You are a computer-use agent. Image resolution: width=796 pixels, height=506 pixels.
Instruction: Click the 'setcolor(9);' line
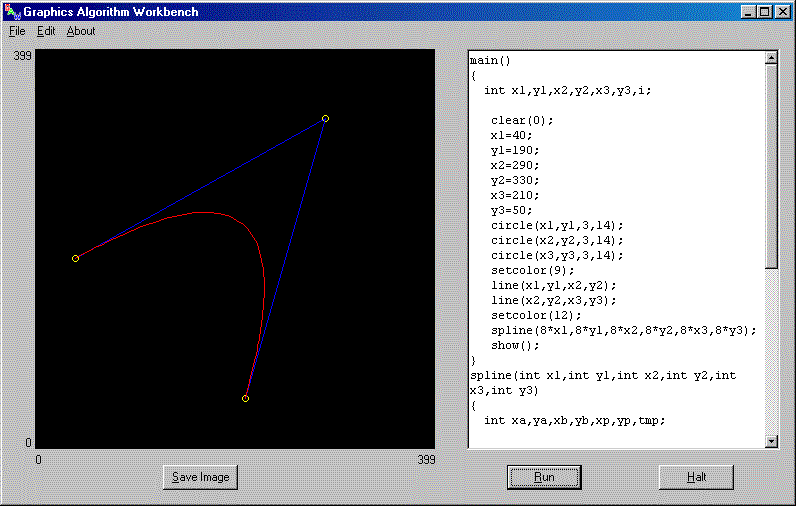533,271
